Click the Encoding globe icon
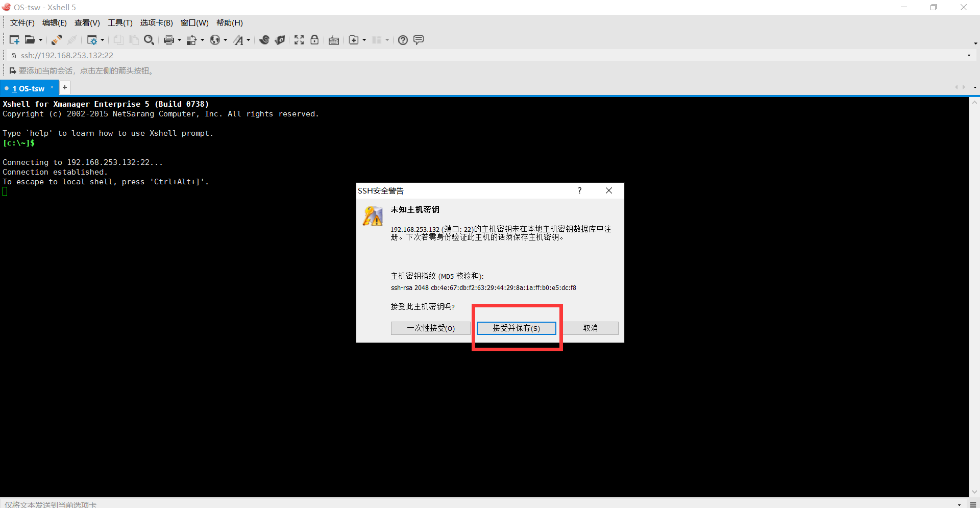The image size is (980, 508). point(215,40)
